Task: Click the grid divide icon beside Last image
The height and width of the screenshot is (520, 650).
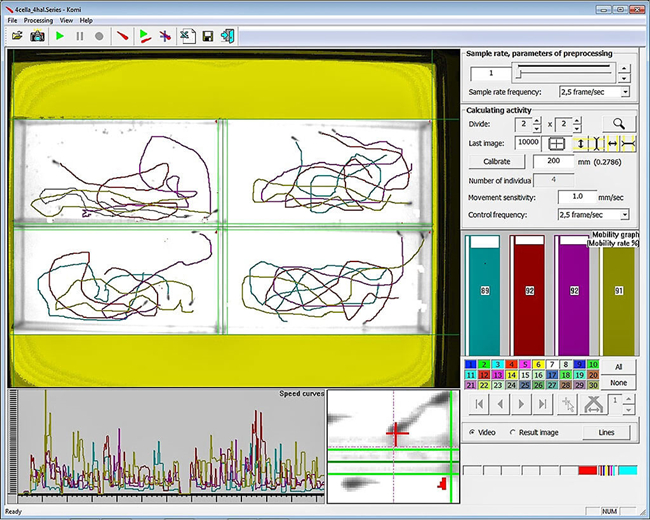Action: [557, 143]
